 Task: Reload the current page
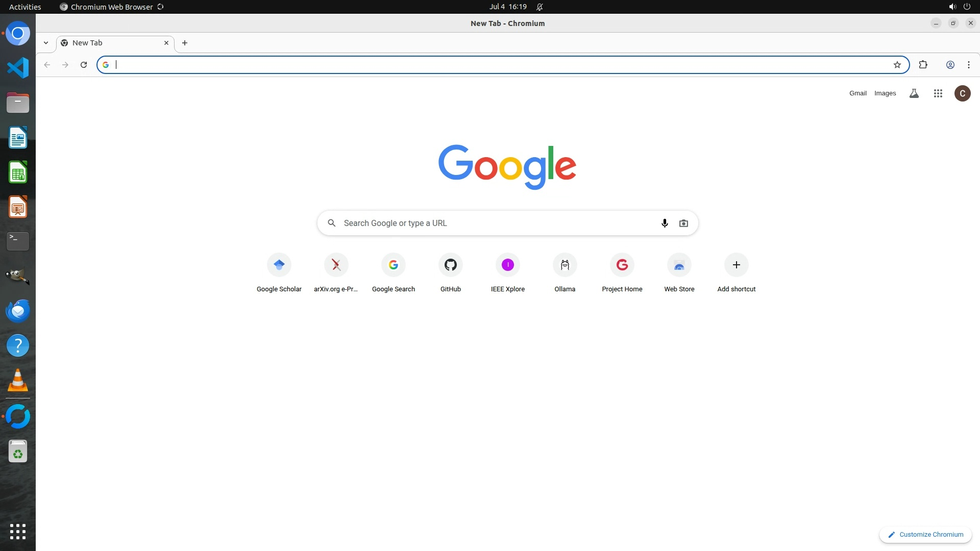point(84,65)
